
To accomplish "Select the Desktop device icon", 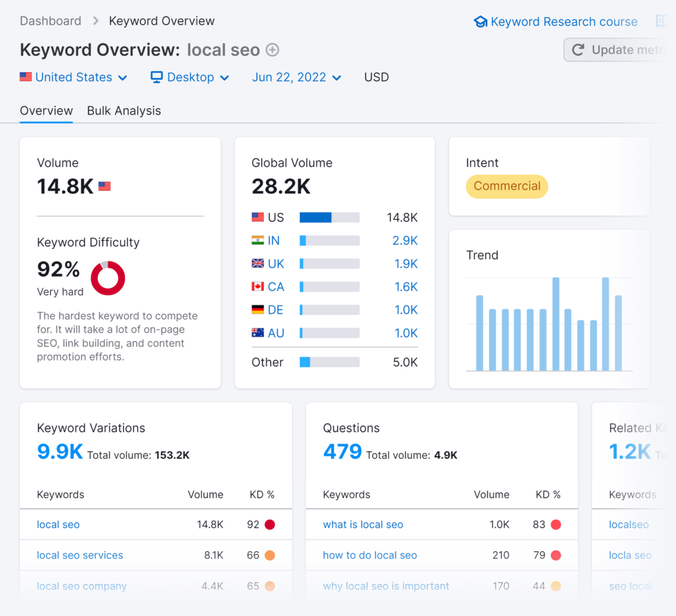I will pyautogui.click(x=156, y=77).
